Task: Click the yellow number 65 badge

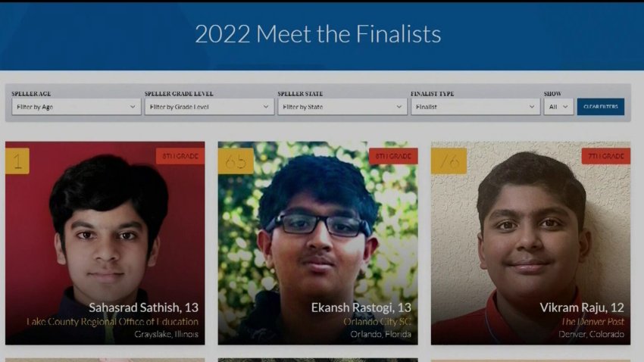Action: tap(236, 161)
